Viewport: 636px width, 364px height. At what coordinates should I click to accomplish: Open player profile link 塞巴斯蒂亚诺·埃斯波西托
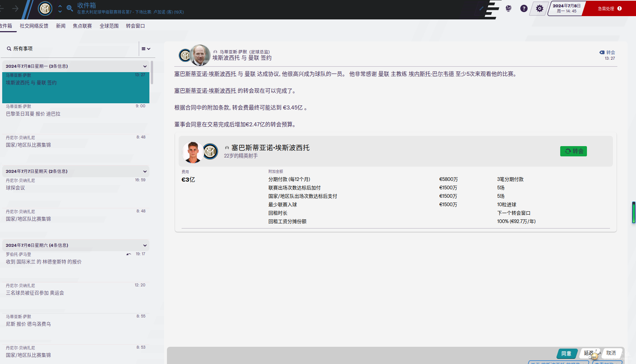point(271,148)
